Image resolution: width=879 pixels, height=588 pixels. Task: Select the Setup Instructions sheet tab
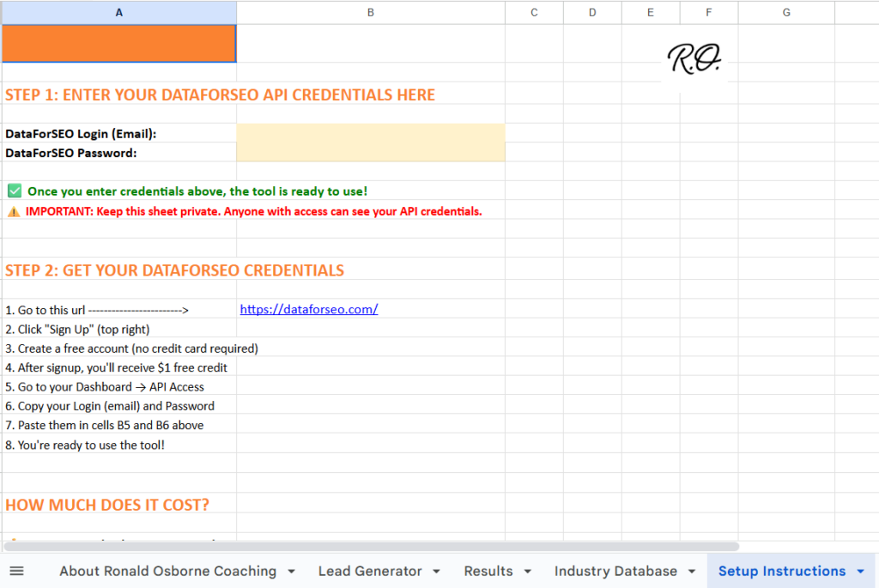(781, 570)
